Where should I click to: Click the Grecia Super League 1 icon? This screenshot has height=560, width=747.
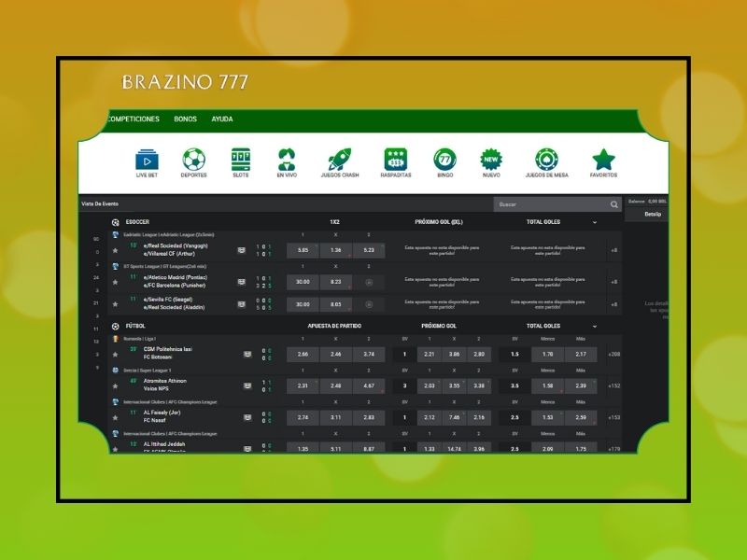115,371
